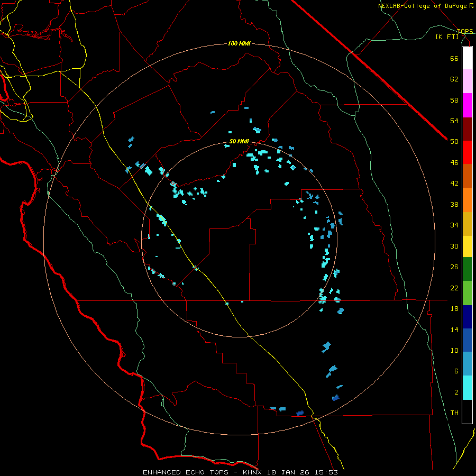Click the 30 value on the legend scale

454,246
